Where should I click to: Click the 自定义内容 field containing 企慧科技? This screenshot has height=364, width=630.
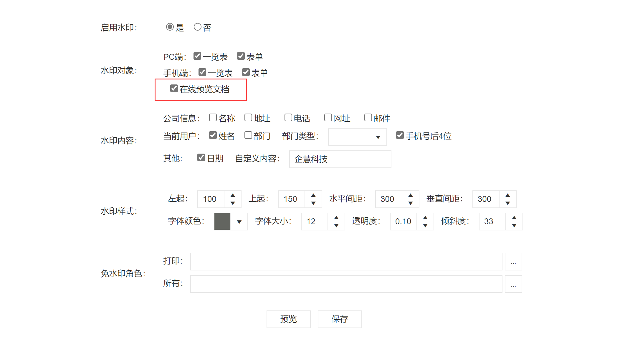tap(340, 159)
